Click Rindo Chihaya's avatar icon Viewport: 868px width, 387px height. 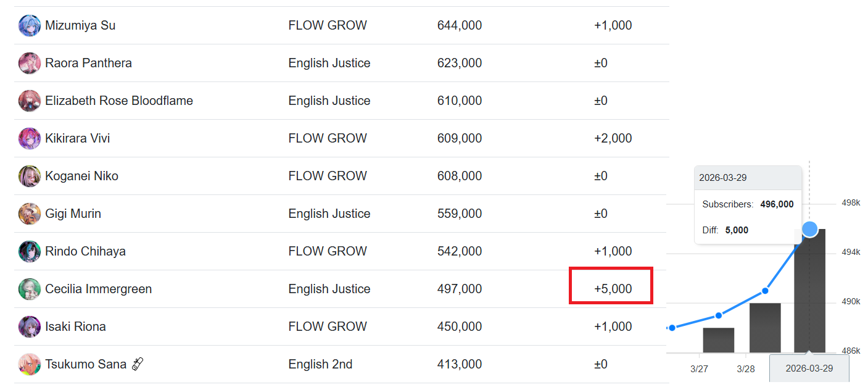point(30,252)
